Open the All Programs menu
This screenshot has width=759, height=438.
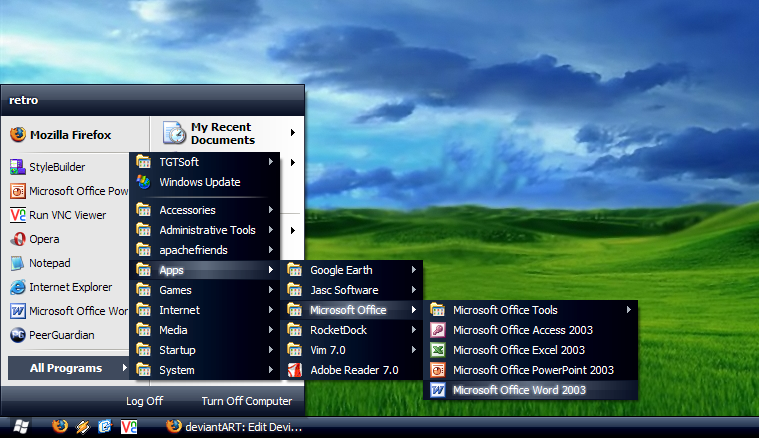tap(68, 368)
